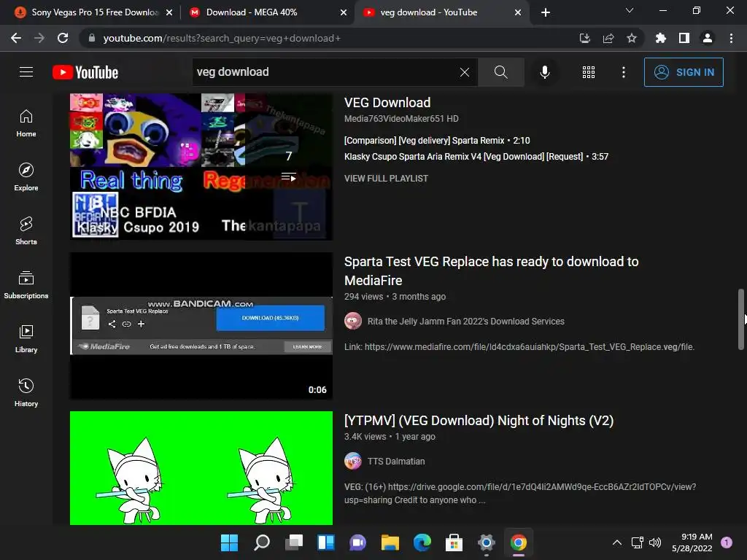
Task: Open the TTS Dalmatian channel avatar
Action: coord(353,461)
